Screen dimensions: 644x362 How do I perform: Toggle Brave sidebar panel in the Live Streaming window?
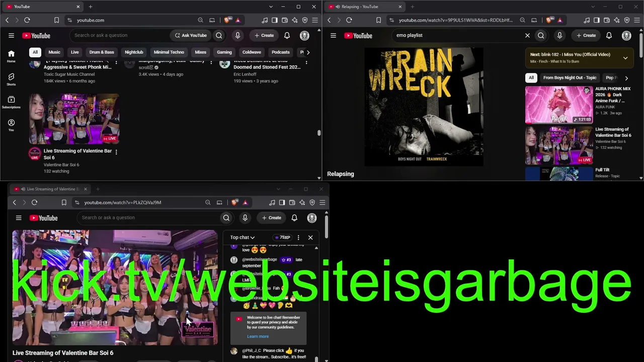[282, 203]
